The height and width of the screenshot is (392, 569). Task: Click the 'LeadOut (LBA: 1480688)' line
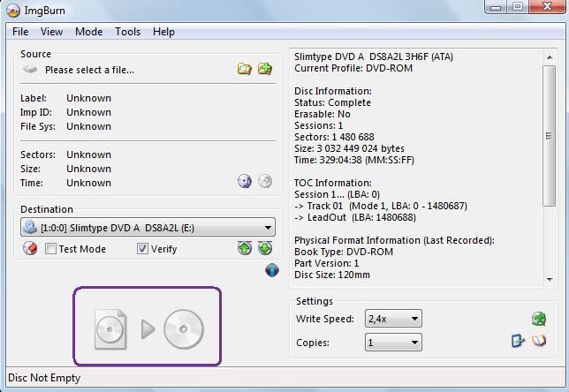355,217
